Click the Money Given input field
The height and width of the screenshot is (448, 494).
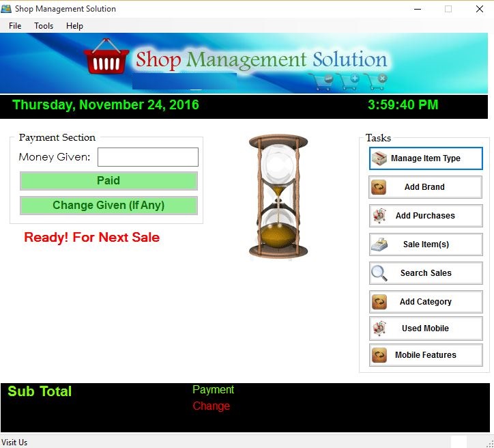tap(148, 157)
